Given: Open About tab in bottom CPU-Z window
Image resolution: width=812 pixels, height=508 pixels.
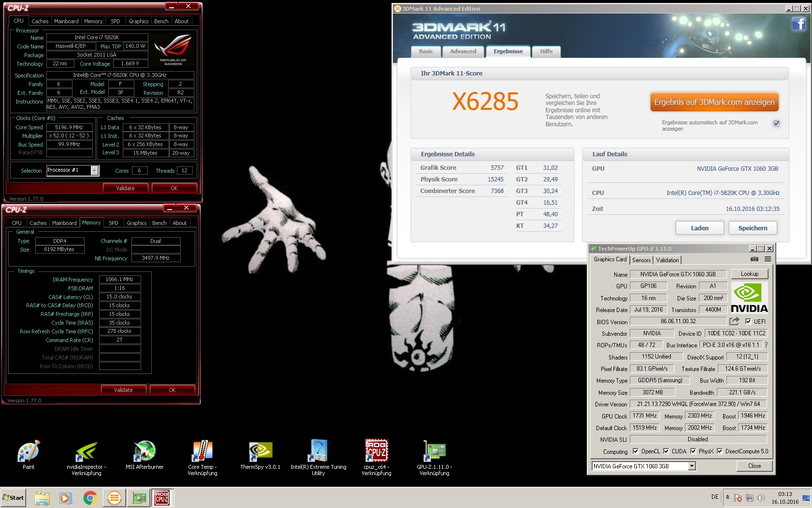Looking at the screenshot, I should 179,223.
